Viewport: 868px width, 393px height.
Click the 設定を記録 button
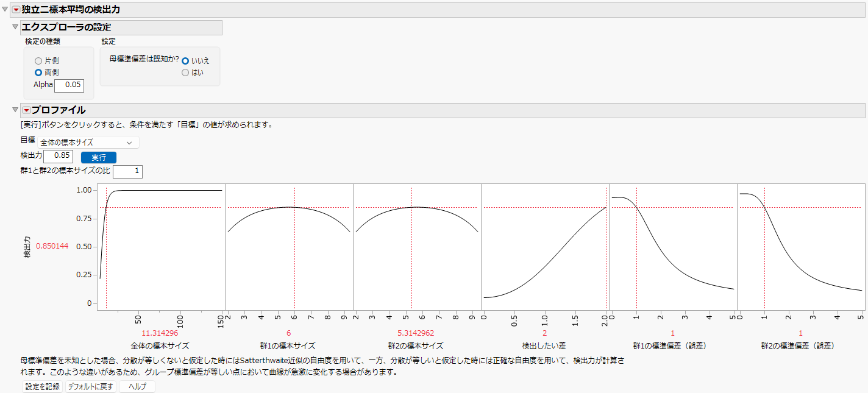click(42, 387)
